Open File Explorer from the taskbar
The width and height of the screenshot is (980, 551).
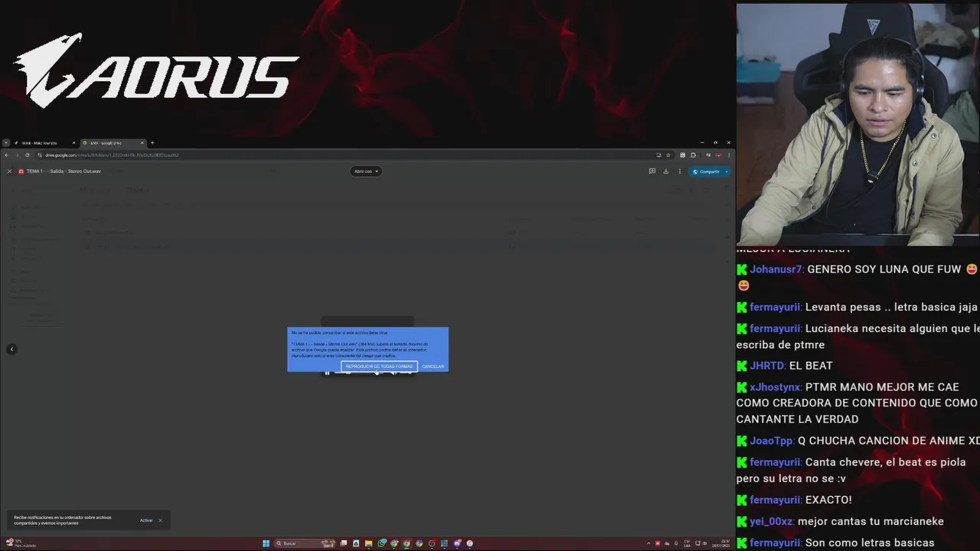(x=368, y=543)
